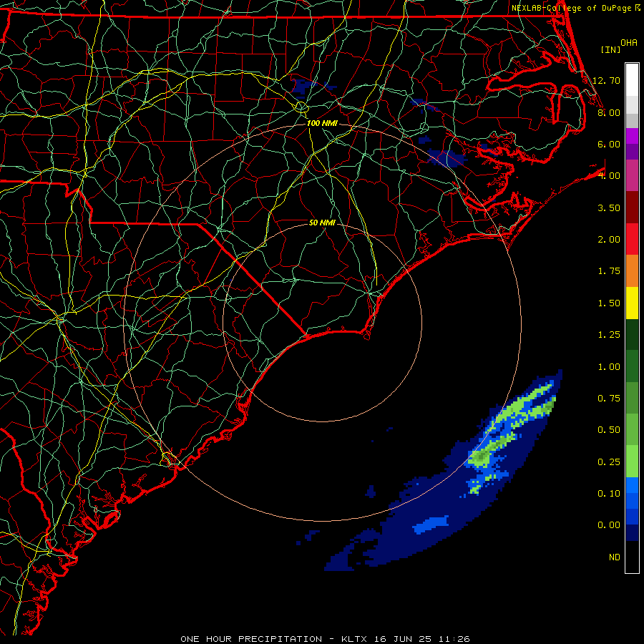Click the magenta legend color swatch

(632, 136)
